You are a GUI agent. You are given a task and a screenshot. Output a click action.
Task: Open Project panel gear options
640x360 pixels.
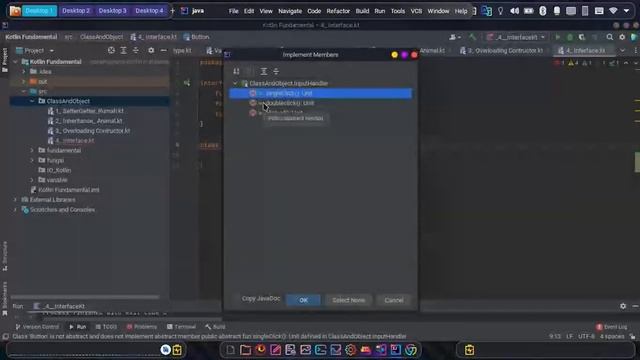tap(151, 50)
